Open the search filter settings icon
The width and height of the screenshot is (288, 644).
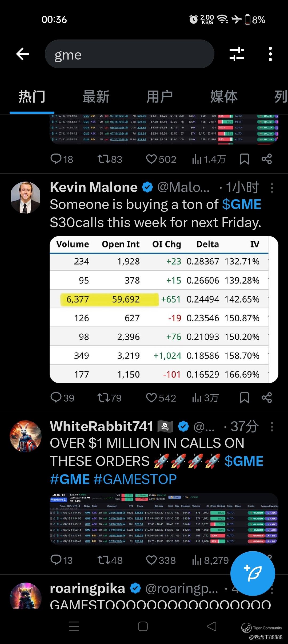pos(237,54)
